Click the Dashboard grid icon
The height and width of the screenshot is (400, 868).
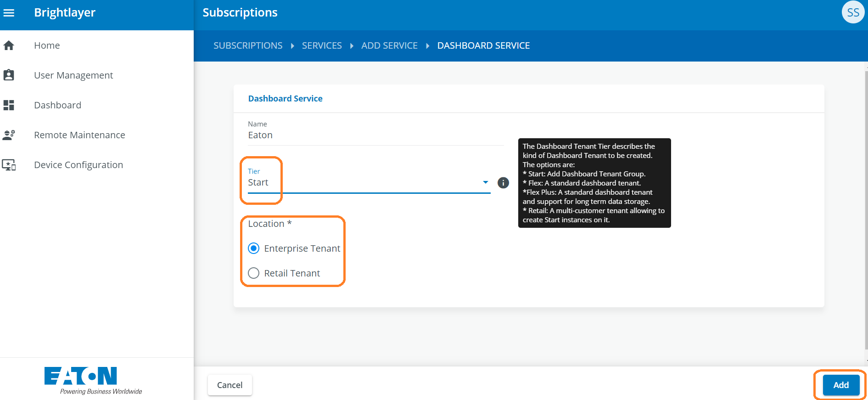pyautogui.click(x=9, y=105)
